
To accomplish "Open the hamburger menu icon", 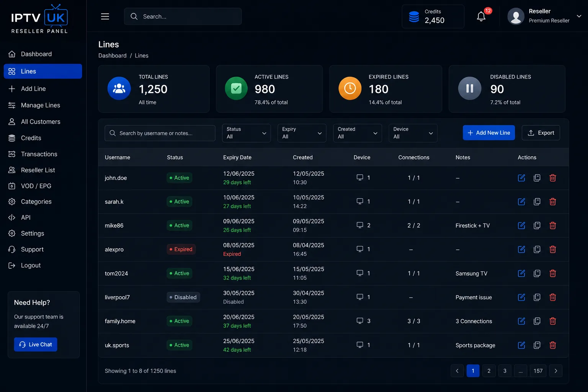I will coord(105,16).
